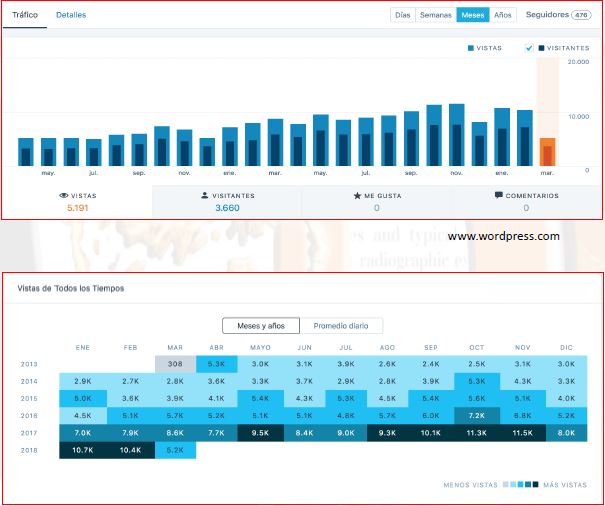This screenshot has height=506, width=605.
Task: Select the Días period button
Action: point(402,16)
